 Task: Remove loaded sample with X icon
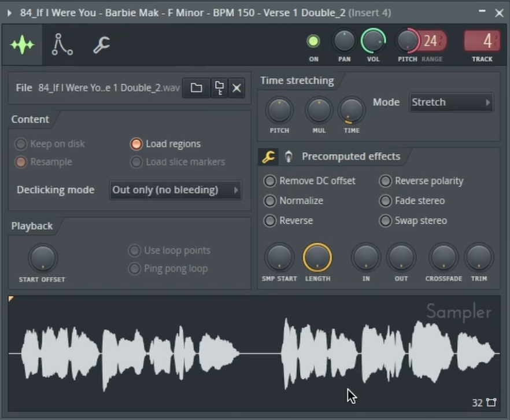click(x=236, y=88)
